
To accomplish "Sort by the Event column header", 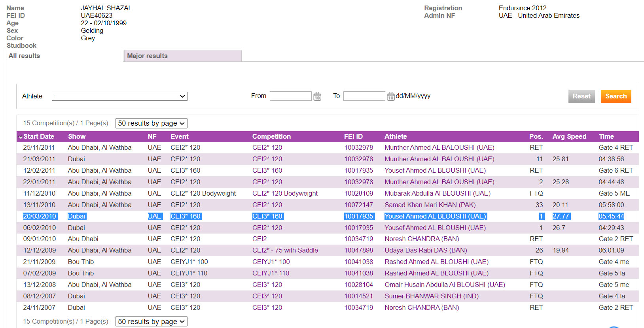I will [x=180, y=136].
